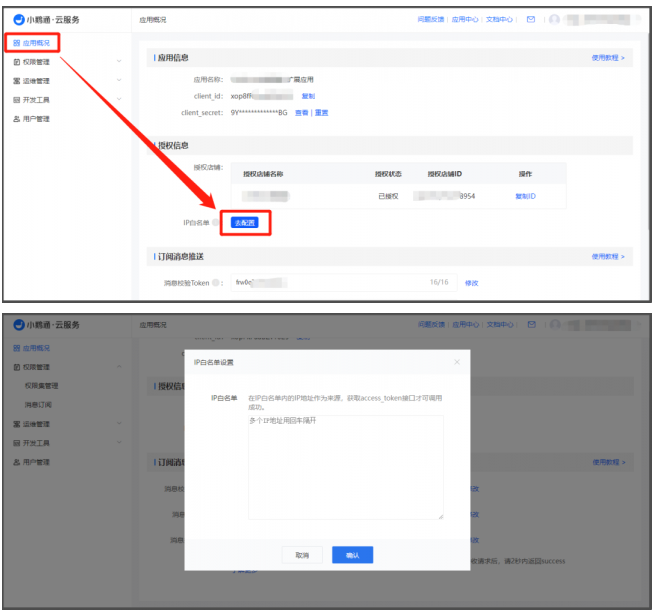Open the mail icon in upper header bar
Screen dimensions: 656x613
click(x=531, y=19)
